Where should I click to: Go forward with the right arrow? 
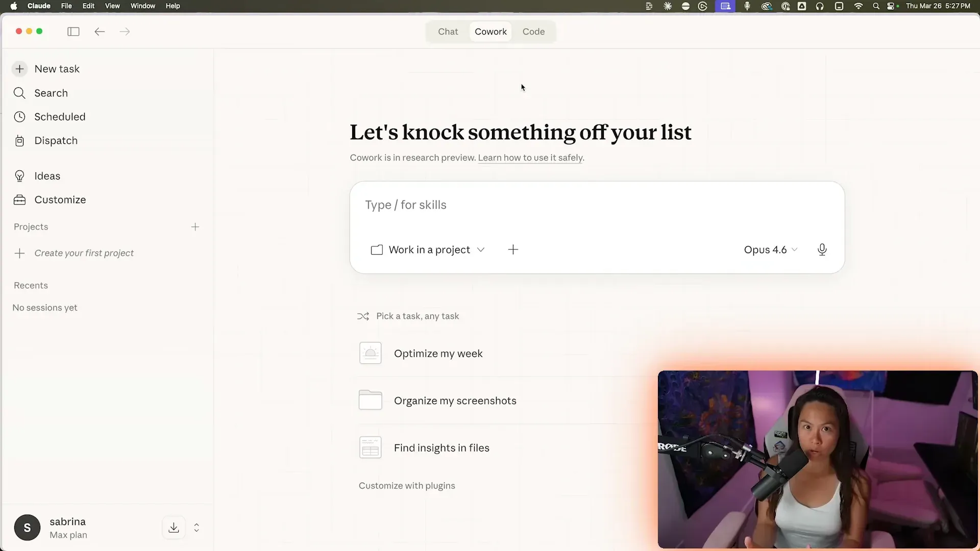pos(125,32)
